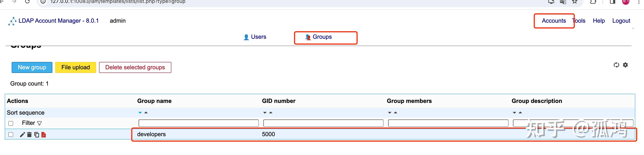
Task: Focus the GID number filter field
Action: click(323, 123)
